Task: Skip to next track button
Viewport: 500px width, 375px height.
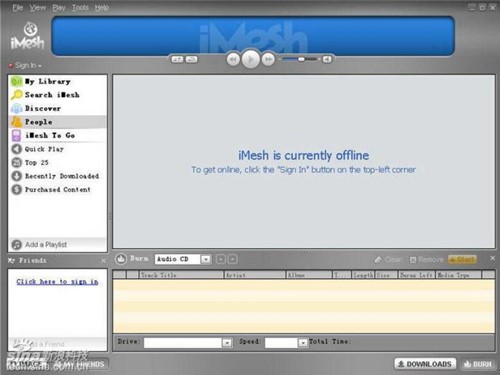Action: (x=268, y=60)
